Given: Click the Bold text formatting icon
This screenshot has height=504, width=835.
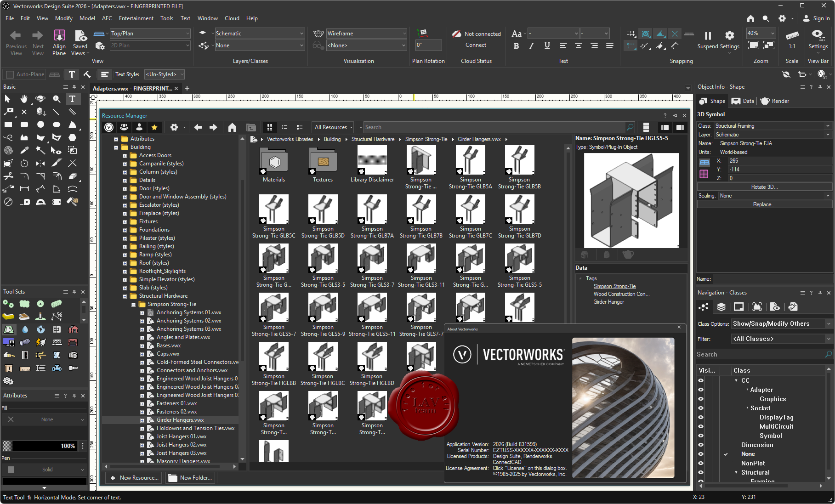Looking at the screenshot, I should pyautogui.click(x=517, y=45).
